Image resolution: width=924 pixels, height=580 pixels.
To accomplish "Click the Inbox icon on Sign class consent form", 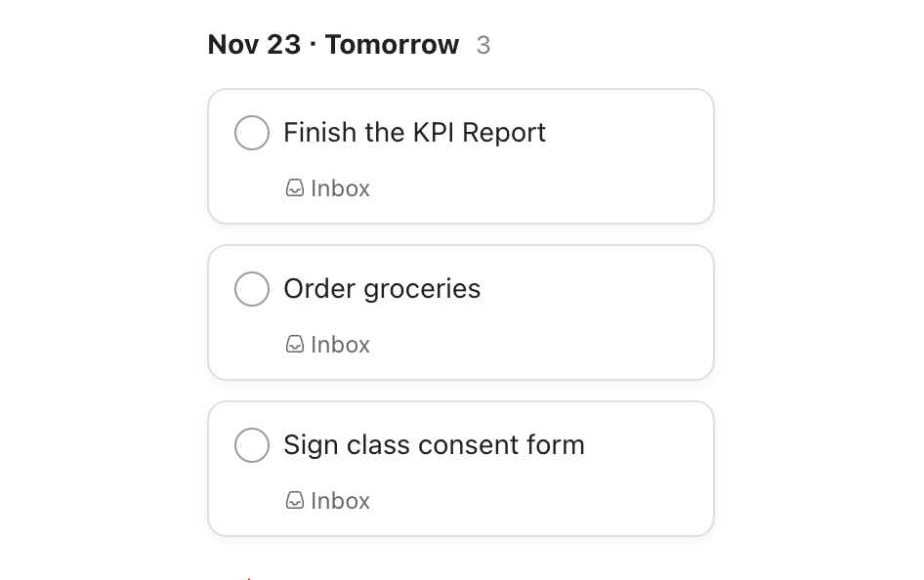I will click(x=295, y=500).
